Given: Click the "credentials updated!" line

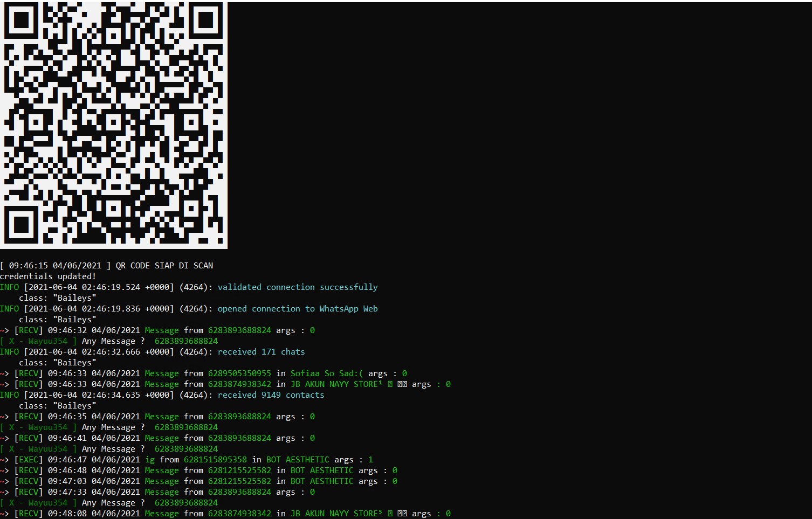Looking at the screenshot, I should pyautogui.click(x=48, y=276).
